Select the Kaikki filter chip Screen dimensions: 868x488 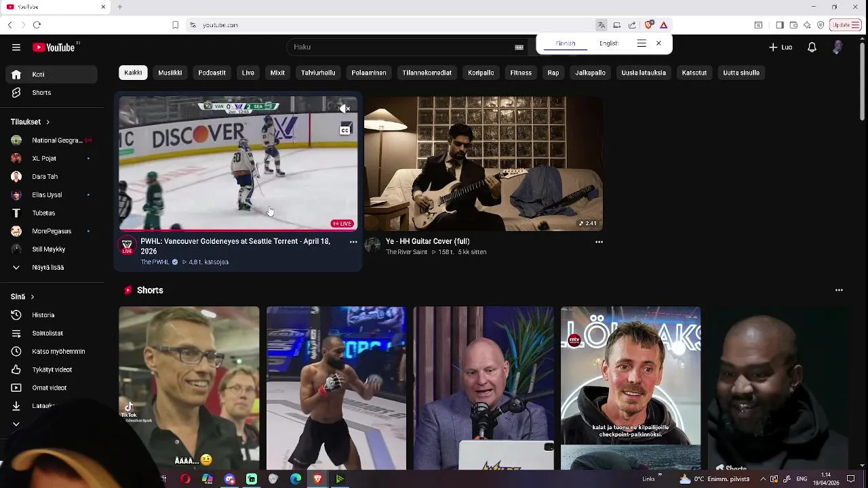tap(133, 73)
